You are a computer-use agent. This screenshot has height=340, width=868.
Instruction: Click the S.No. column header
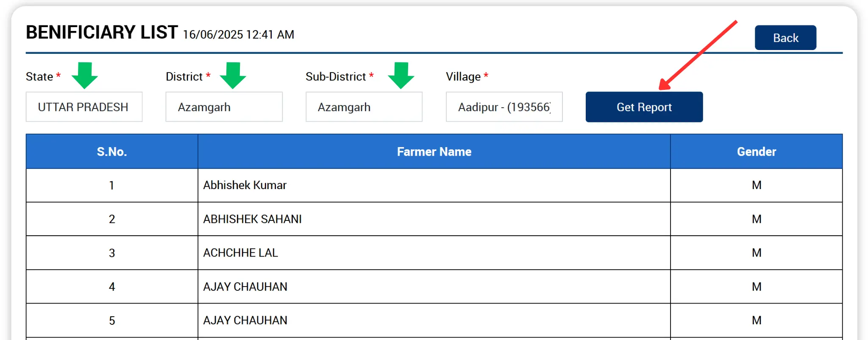point(112,152)
